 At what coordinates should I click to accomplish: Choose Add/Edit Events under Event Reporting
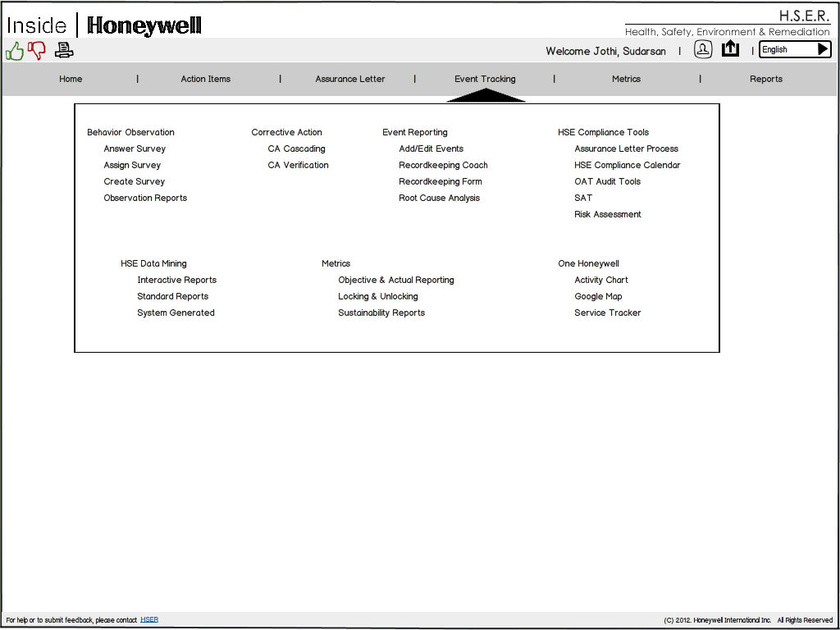pyautogui.click(x=431, y=148)
